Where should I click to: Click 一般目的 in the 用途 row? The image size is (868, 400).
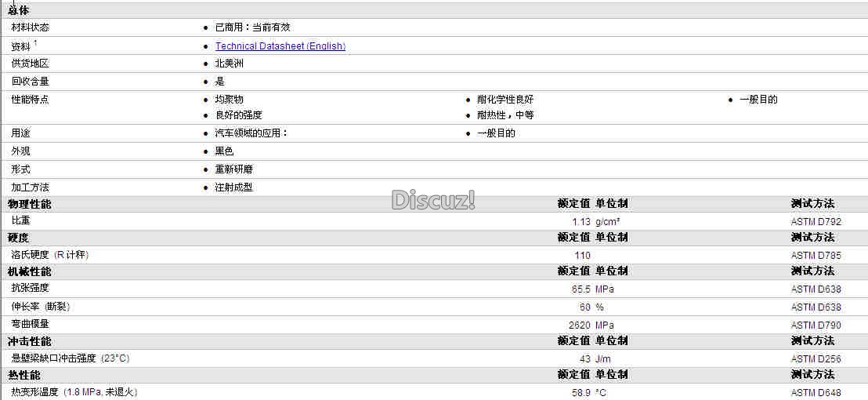pyautogui.click(x=496, y=133)
